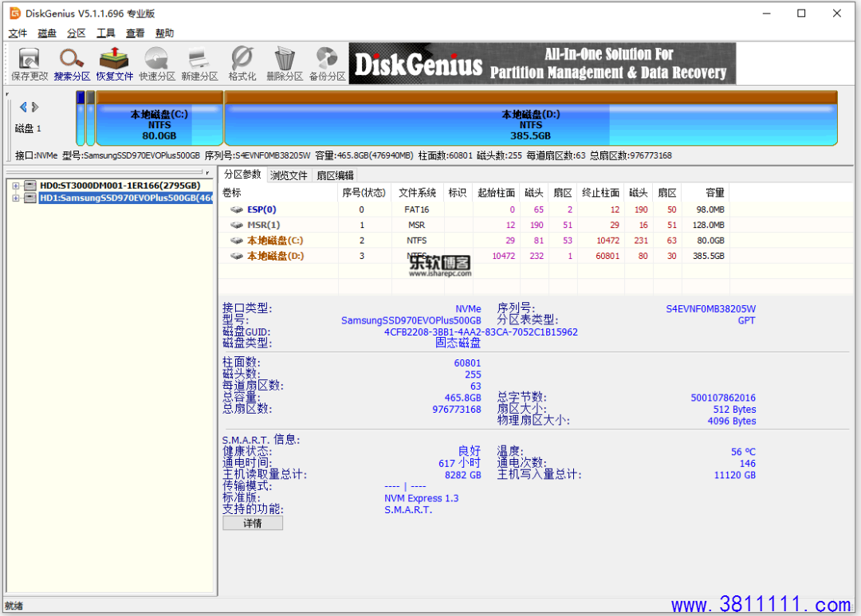The image size is (861, 616).
Task: Click the drive icon beside 本地磁盘(D:) row
Action: (x=237, y=255)
